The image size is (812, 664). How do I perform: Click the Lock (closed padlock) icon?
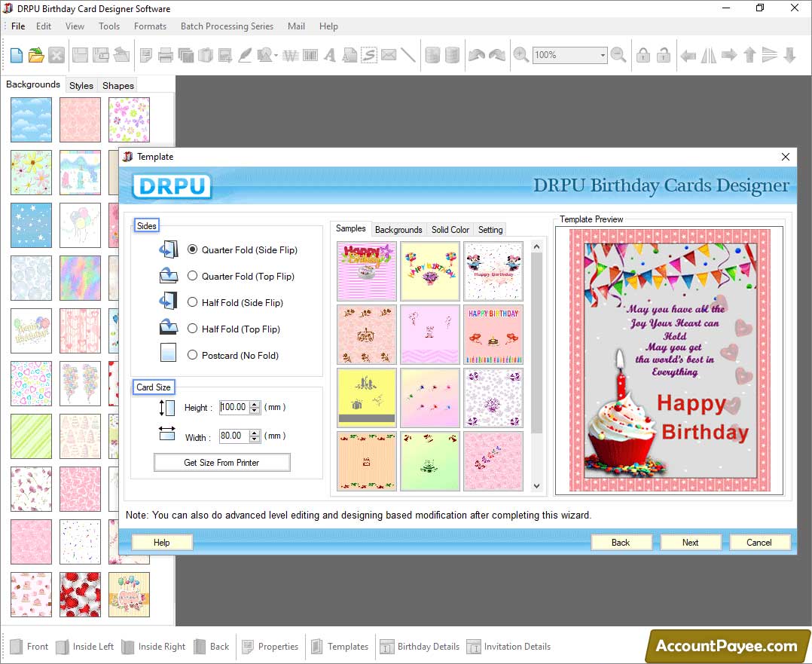(643, 55)
